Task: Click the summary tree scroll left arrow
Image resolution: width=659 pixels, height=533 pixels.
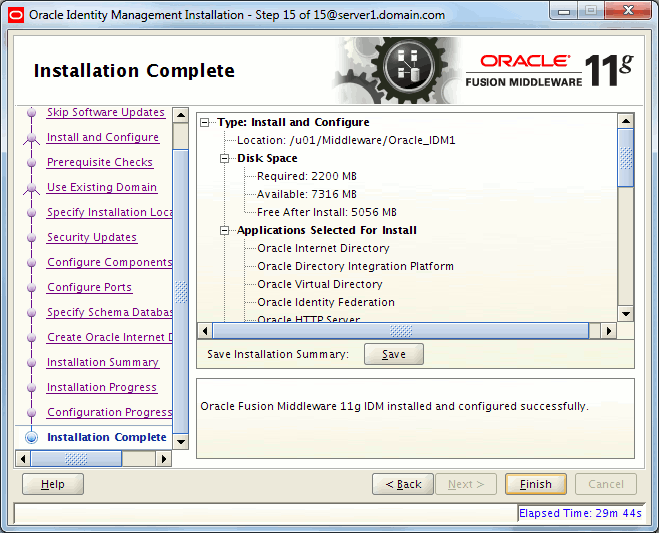Action: 205,331
